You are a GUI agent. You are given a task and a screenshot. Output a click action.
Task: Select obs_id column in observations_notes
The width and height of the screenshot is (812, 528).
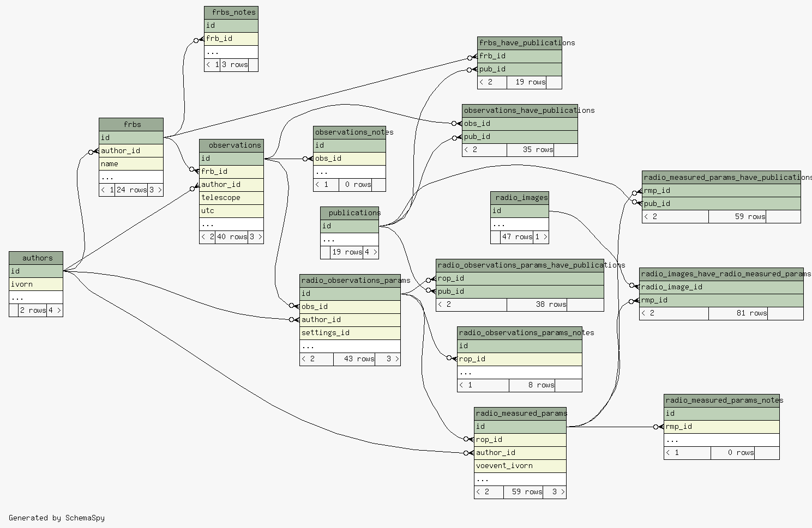(350, 159)
